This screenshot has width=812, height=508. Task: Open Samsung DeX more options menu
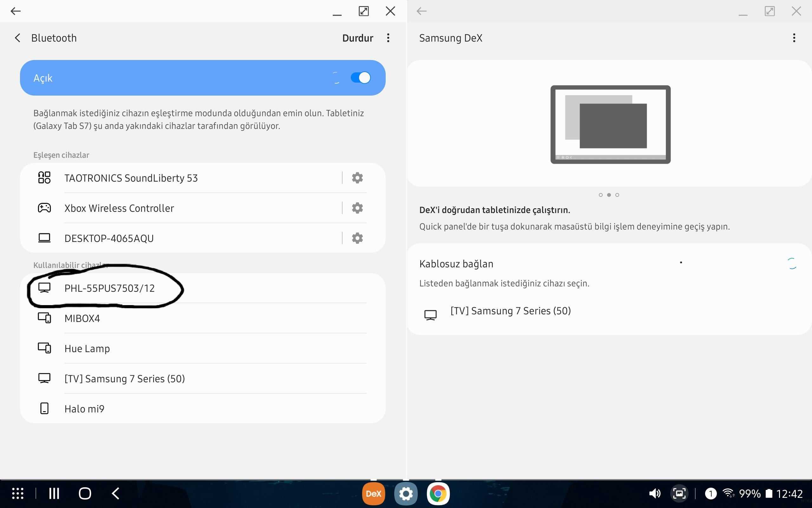[794, 38]
